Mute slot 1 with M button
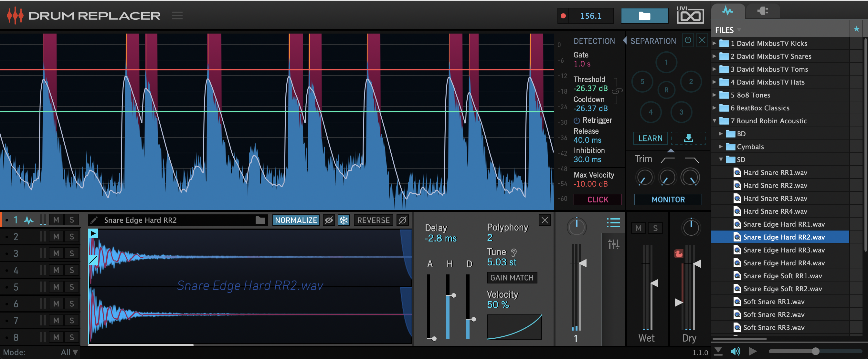This screenshot has height=359, width=868. [56, 220]
